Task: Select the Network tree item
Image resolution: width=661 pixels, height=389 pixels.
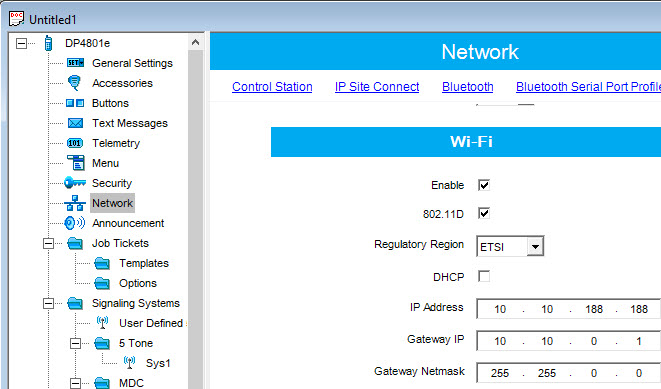Action: point(112,203)
